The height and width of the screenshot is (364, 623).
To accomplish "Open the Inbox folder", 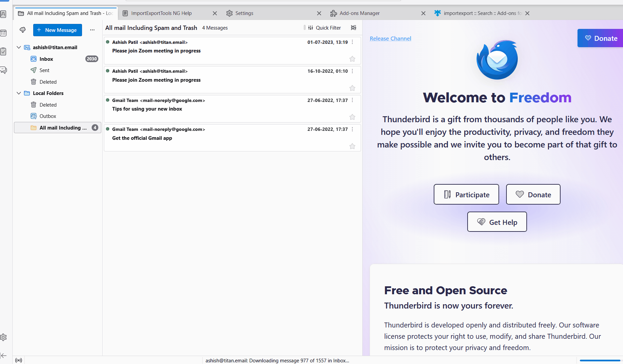I will (57, 59).
